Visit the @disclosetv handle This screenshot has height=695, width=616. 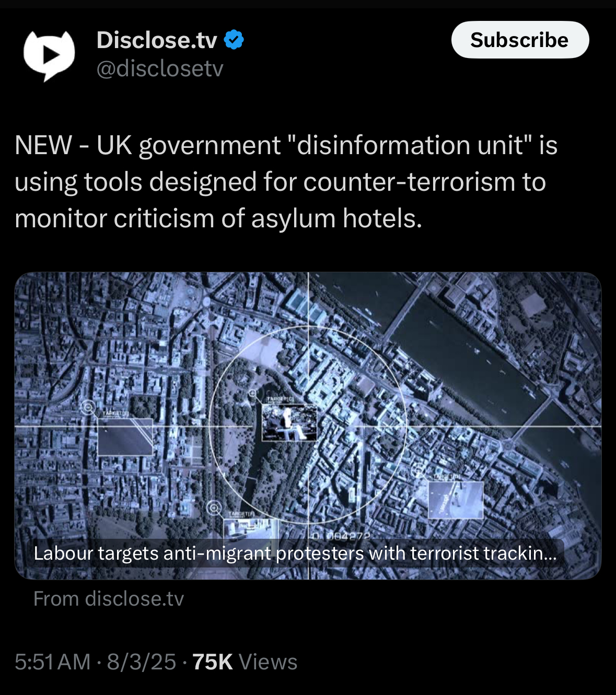coord(160,68)
